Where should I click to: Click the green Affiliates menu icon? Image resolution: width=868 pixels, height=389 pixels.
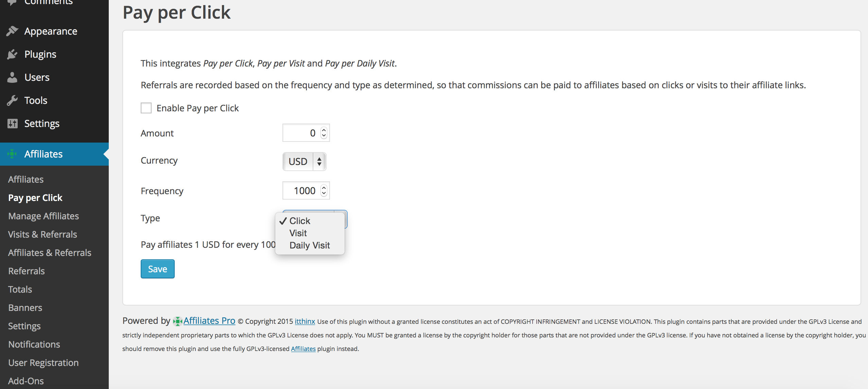click(x=12, y=154)
